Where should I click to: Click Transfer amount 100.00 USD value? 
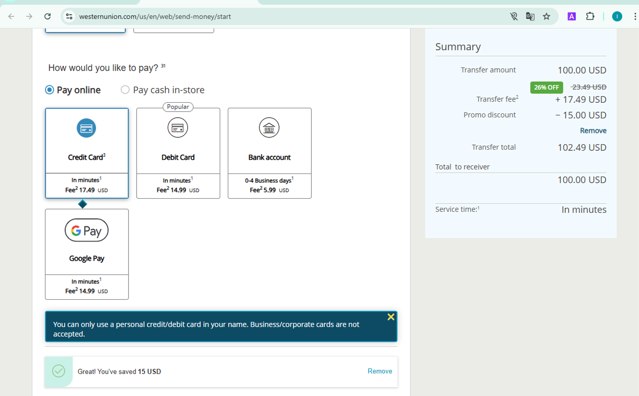[582, 70]
